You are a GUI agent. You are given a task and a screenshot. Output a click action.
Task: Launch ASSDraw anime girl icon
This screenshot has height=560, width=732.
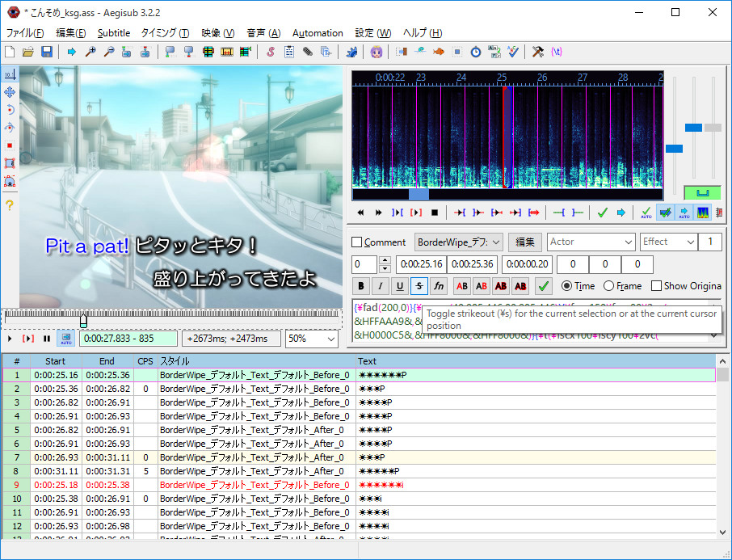click(x=377, y=52)
